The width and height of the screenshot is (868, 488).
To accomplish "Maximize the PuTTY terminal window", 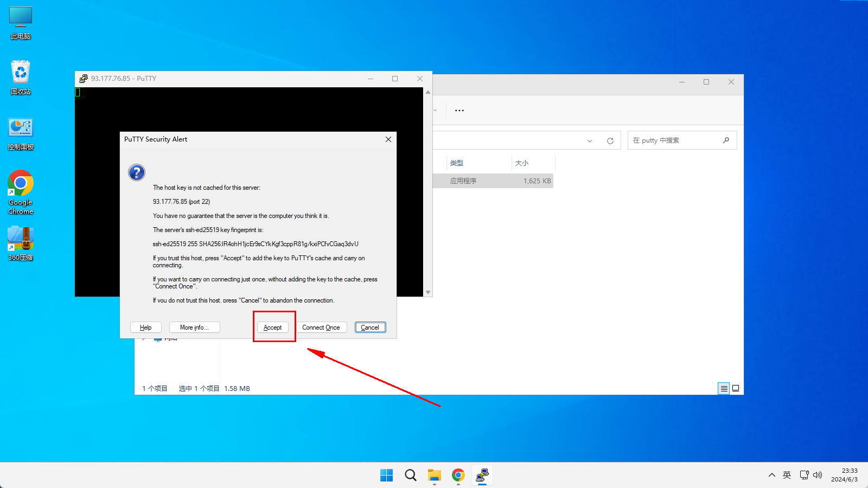I will coord(395,79).
